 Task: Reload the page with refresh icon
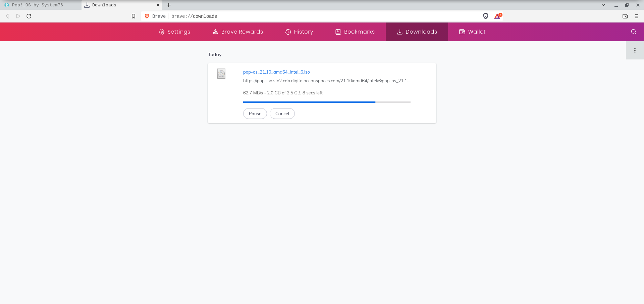(29, 16)
